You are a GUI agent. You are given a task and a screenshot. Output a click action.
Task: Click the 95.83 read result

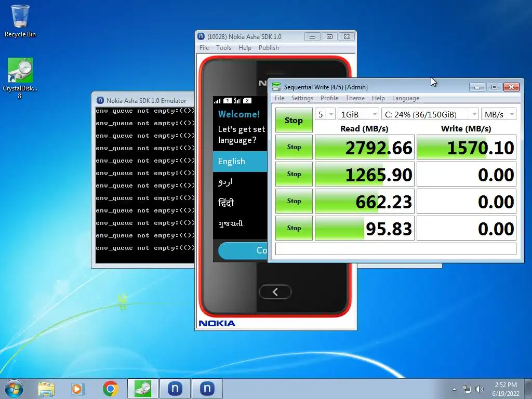pos(365,228)
